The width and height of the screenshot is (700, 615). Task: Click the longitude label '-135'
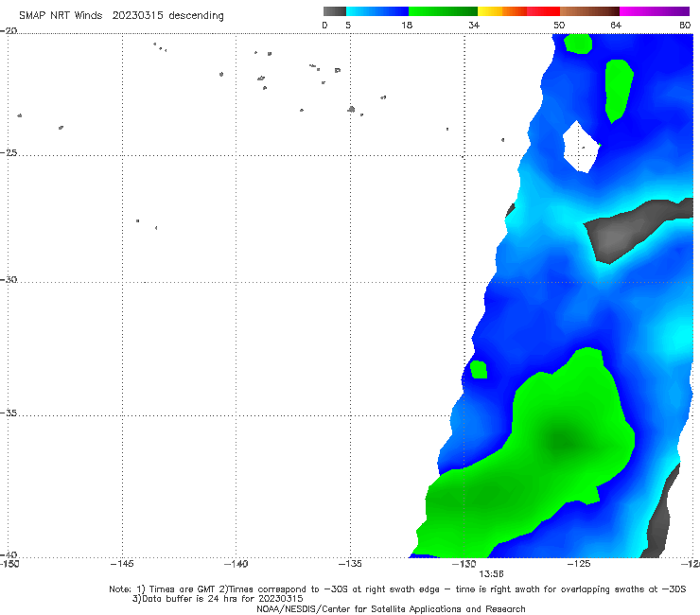pyautogui.click(x=350, y=564)
